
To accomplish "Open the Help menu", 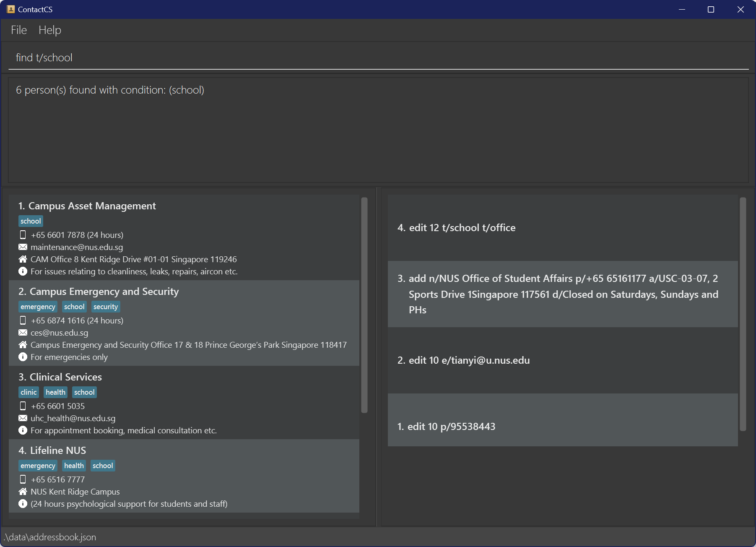I will click(50, 30).
